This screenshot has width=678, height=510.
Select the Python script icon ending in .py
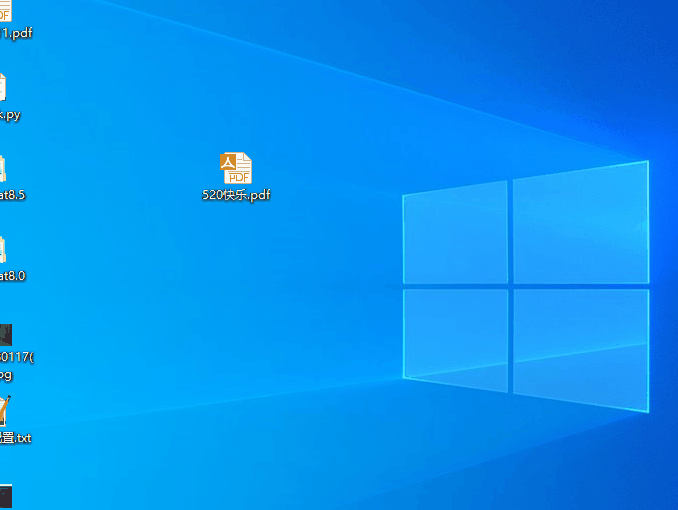point(3,87)
